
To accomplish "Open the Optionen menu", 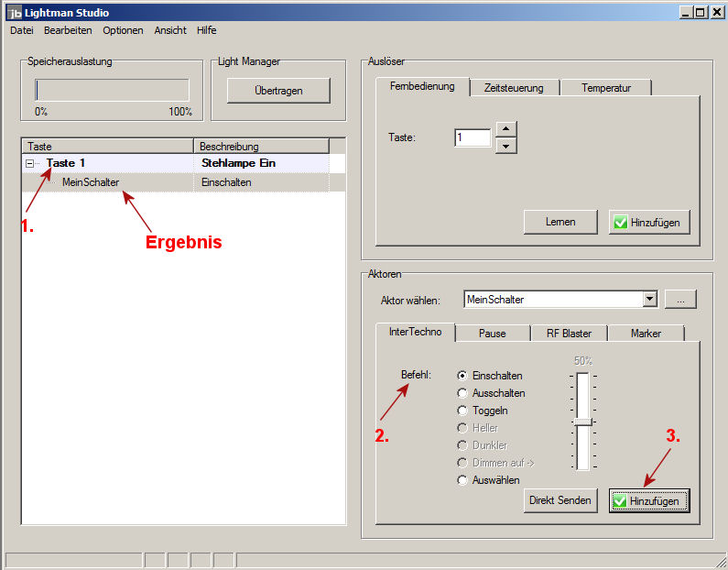I will pyautogui.click(x=123, y=30).
